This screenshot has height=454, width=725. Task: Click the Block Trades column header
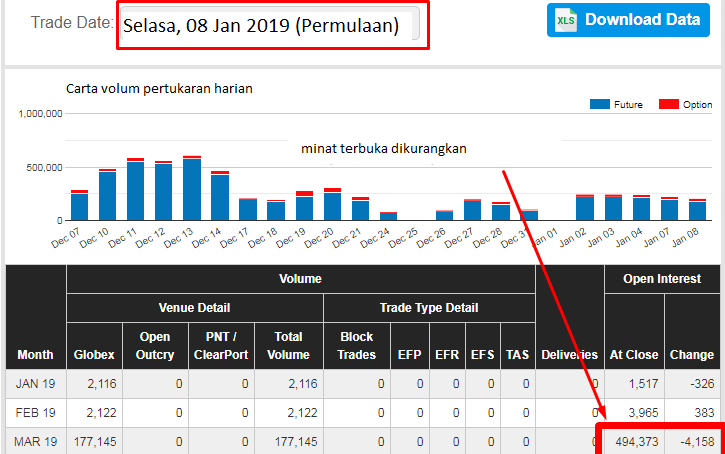pos(357,345)
